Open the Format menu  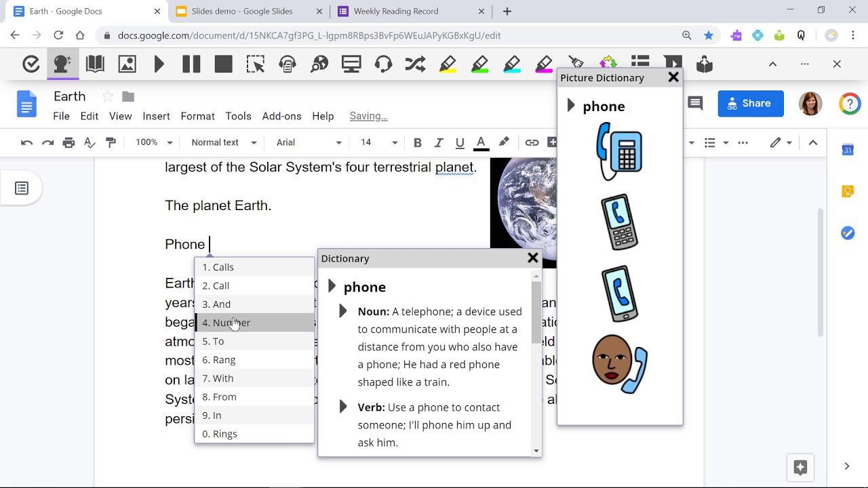pyautogui.click(x=197, y=116)
